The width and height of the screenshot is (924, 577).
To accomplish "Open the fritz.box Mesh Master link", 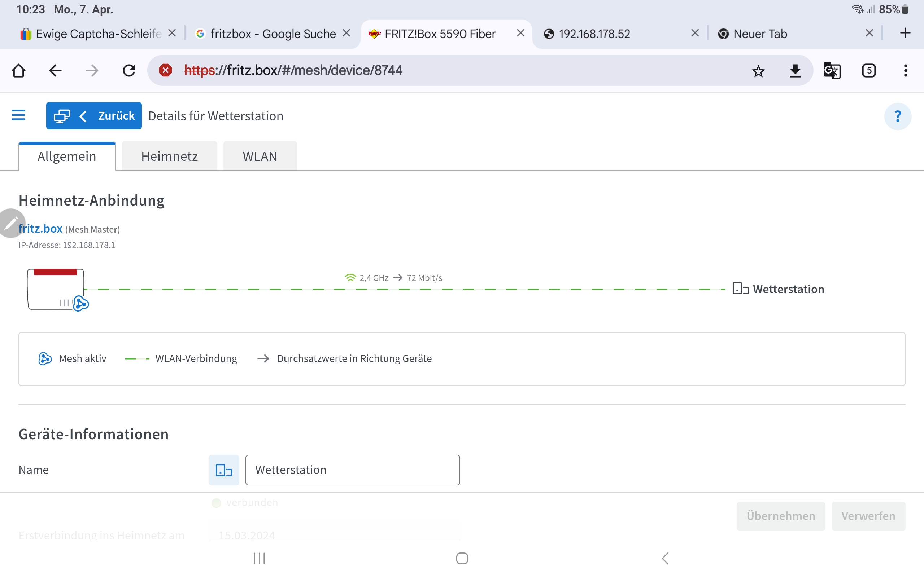I will point(40,228).
